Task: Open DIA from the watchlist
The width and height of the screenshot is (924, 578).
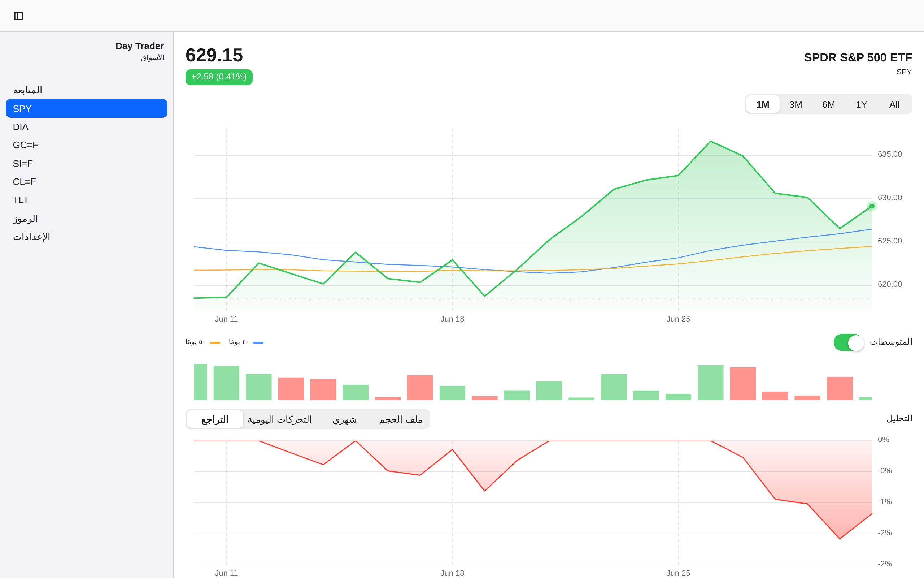Action: pos(87,127)
